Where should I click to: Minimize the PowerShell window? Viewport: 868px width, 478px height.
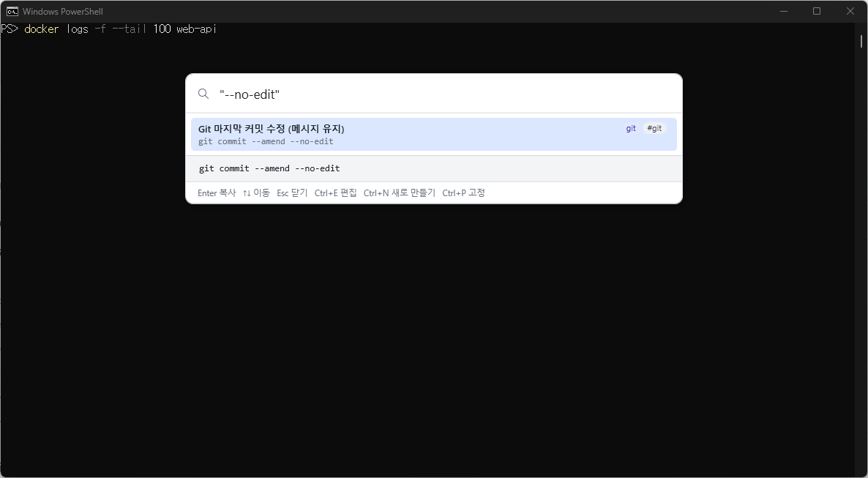[x=783, y=11]
